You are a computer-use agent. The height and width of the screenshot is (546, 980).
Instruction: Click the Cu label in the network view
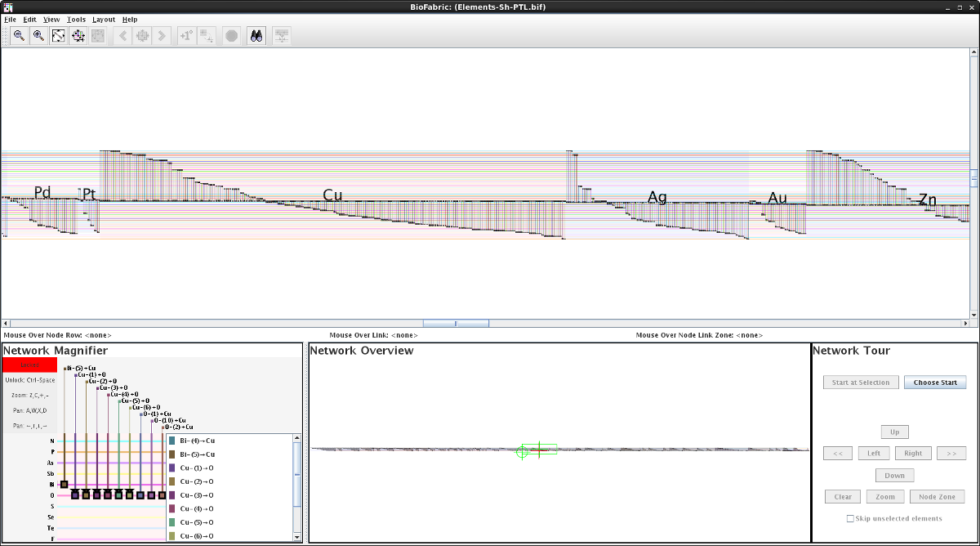[x=332, y=195]
